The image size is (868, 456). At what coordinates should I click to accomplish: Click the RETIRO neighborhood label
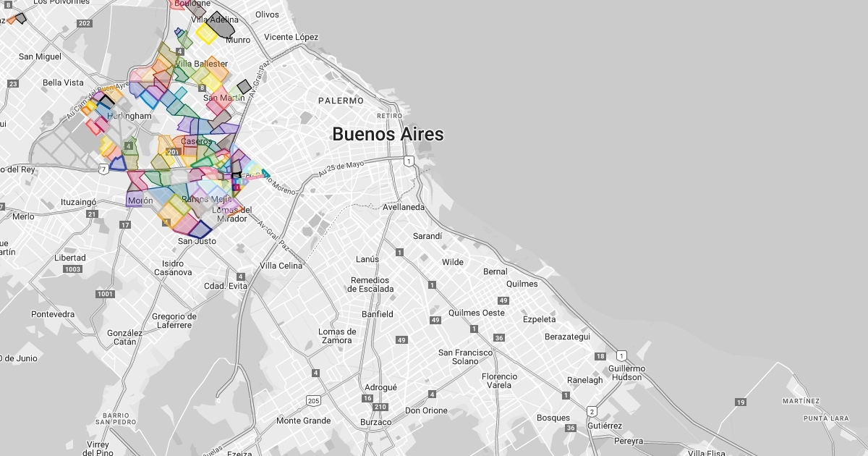(x=389, y=116)
